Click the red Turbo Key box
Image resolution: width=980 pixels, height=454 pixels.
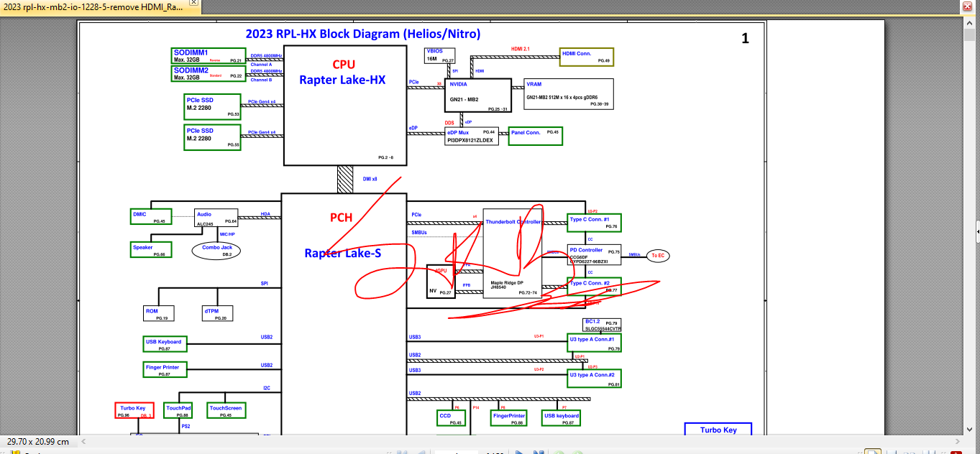134,411
